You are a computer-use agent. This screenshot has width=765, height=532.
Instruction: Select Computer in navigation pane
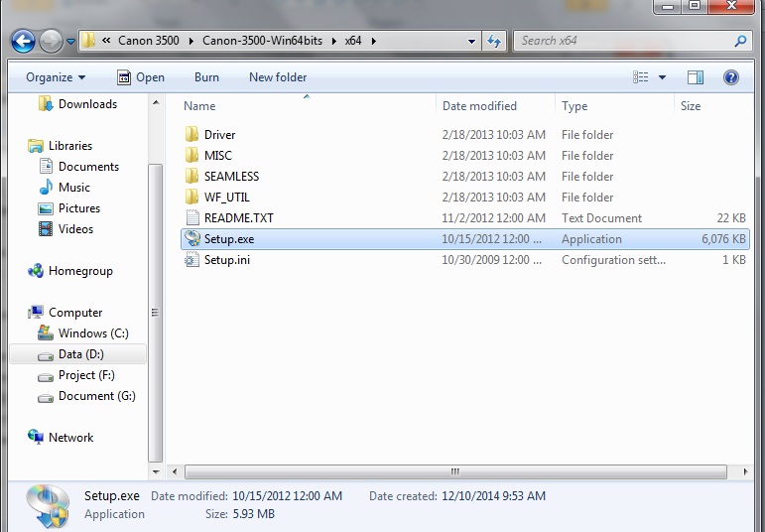[75, 313]
